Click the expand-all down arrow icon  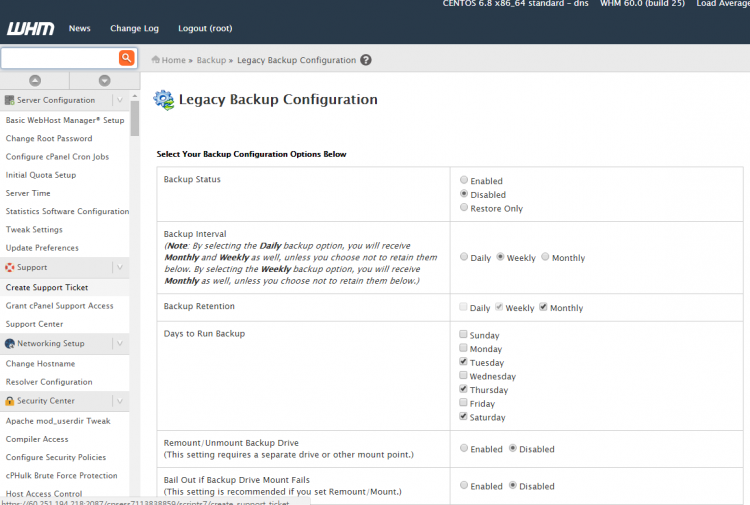pyautogui.click(x=105, y=80)
